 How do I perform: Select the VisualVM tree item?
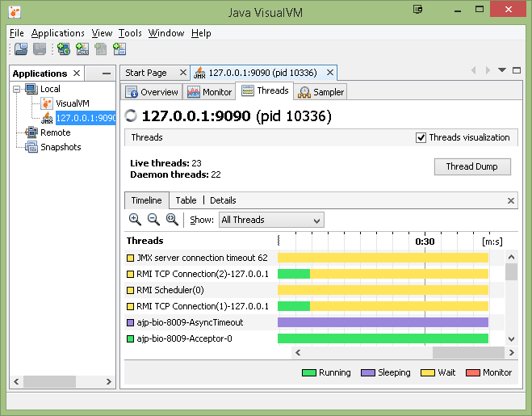pyautogui.click(x=73, y=103)
